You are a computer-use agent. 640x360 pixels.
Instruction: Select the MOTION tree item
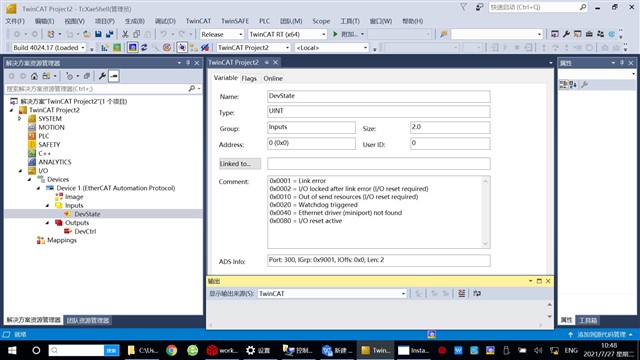coord(51,127)
